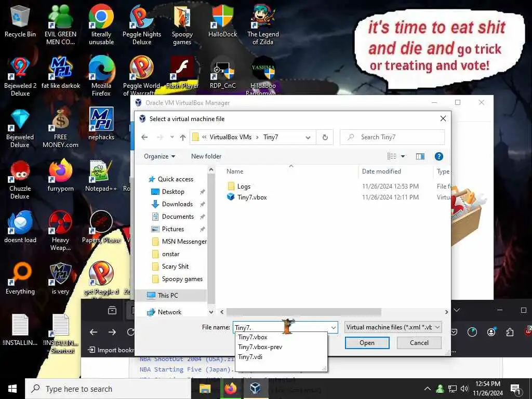Viewport: 532px width, 399px height.
Task: Launch the Everything search shortcut
Action: pos(20,278)
